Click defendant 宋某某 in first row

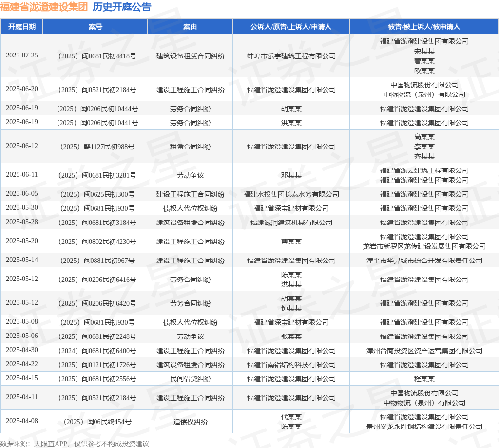(424, 51)
